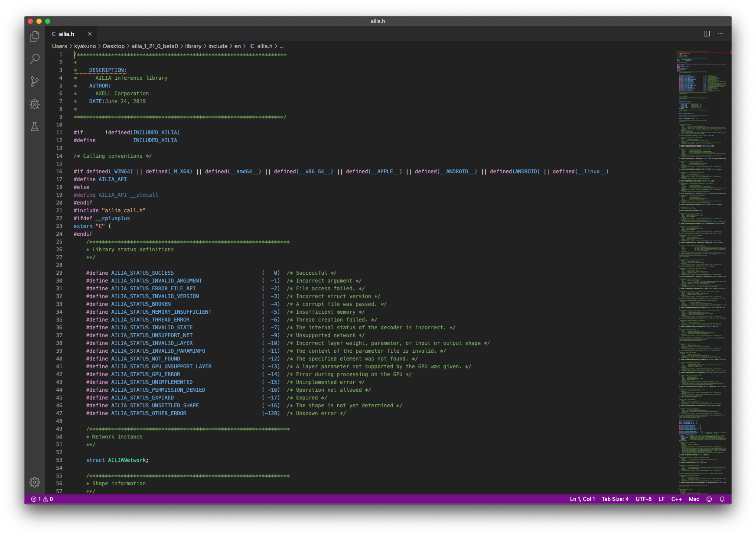This screenshot has width=756, height=536.
Task: Click AILIA_STATUS_ERROR_FILE_API define
Action: pyautogui.click(x=153, y=289)
